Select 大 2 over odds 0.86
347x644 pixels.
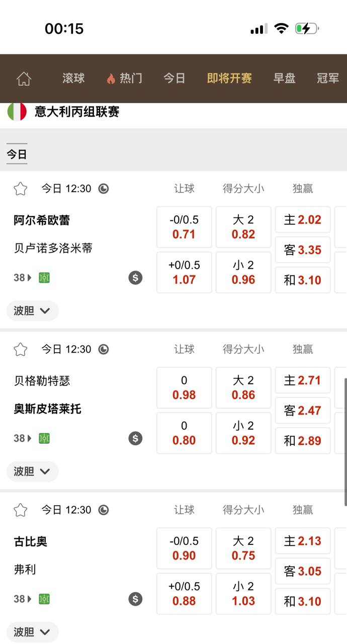click(x=243, y=387)
